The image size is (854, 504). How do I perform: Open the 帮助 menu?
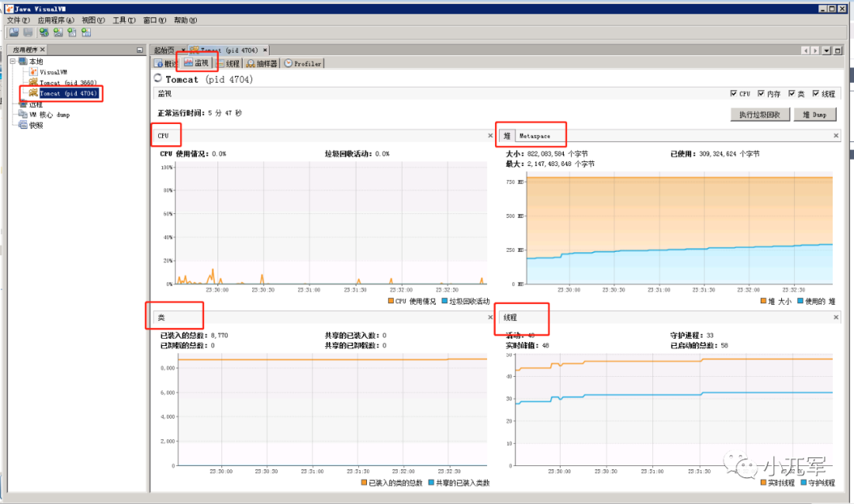pyautogui.click(x=185, y=20)
